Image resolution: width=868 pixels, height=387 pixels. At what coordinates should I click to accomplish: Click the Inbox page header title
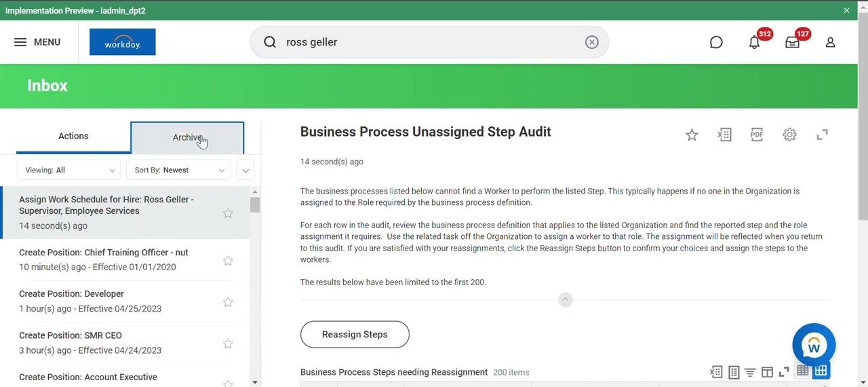47,86
